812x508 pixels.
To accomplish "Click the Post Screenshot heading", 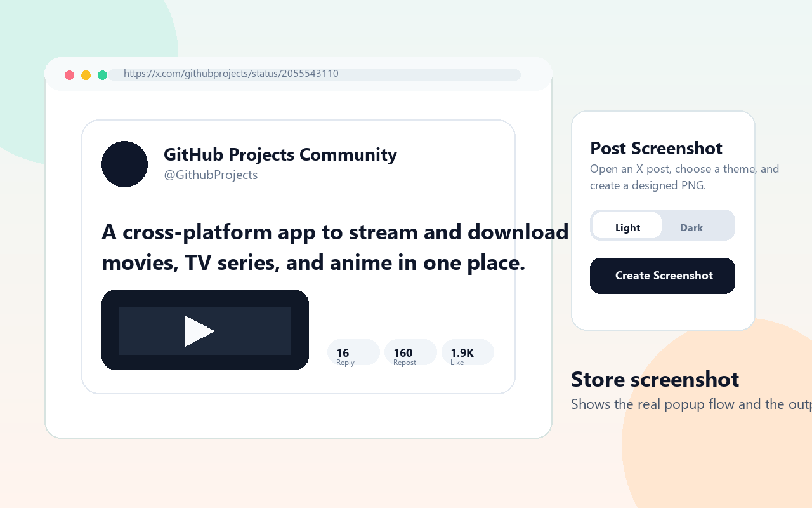I will 656,148.
